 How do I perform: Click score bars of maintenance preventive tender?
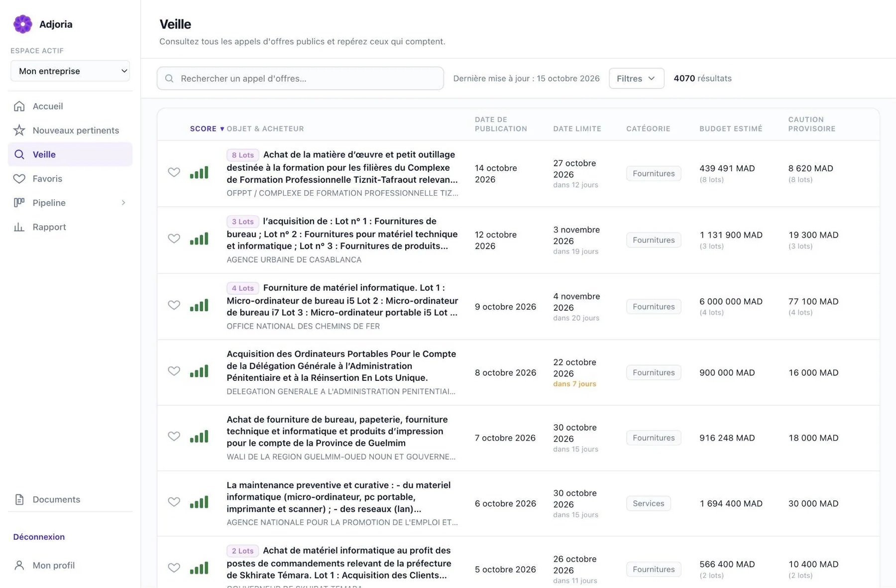pos(199,502)
